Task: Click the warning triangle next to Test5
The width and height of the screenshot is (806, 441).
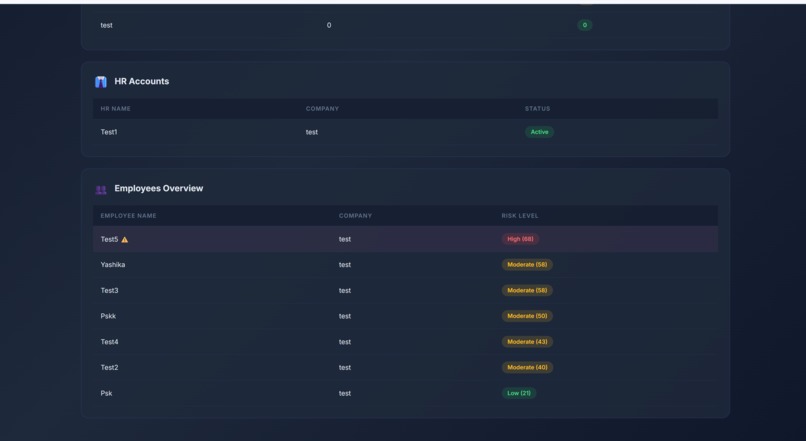Action: [124, 240]
